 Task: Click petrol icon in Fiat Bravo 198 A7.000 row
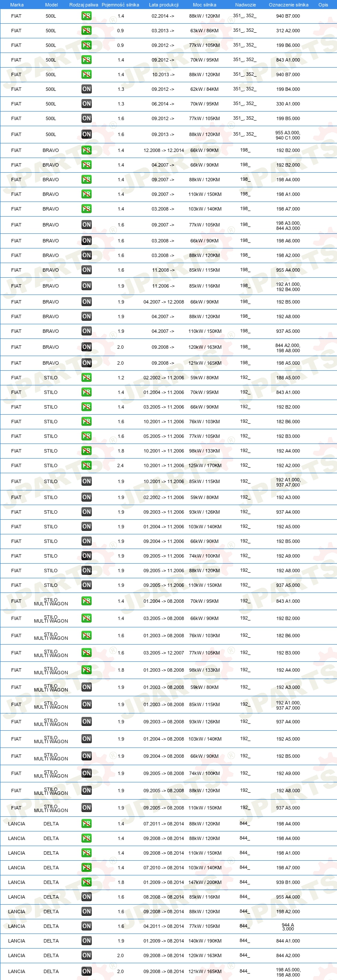[x=87, y=209]
